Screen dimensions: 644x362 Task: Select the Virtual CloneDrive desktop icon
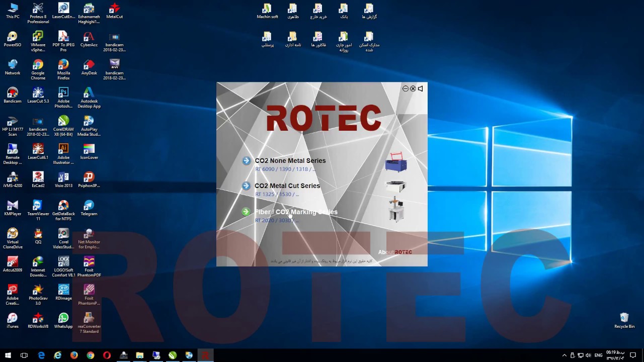coord(13,239)
